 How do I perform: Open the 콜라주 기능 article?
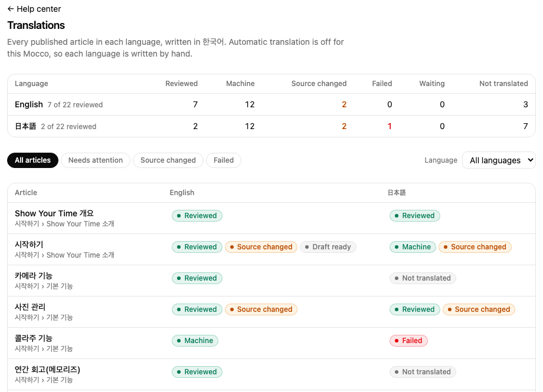[x=34, y=338]
